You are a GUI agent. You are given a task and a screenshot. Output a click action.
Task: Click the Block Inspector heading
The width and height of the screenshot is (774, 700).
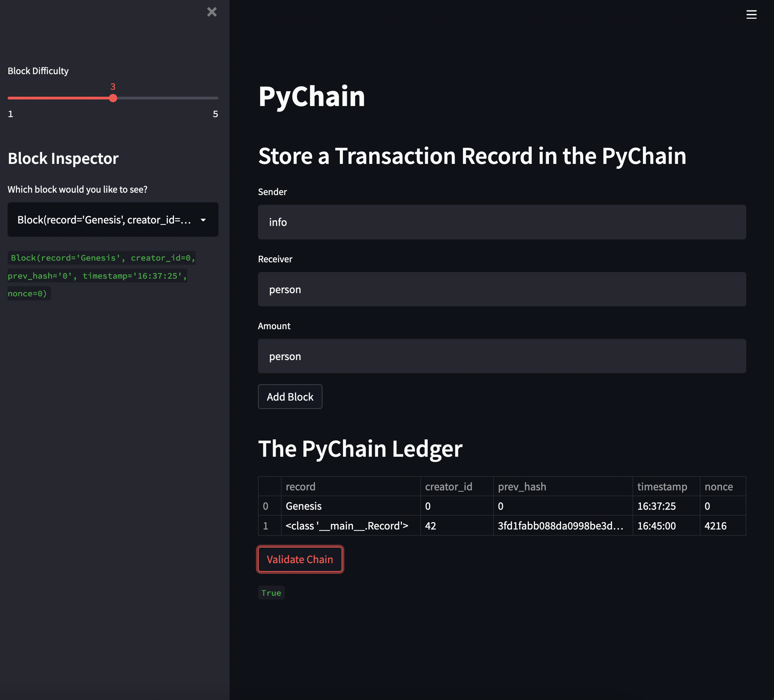pyautogui.click(x=63, y=158)
